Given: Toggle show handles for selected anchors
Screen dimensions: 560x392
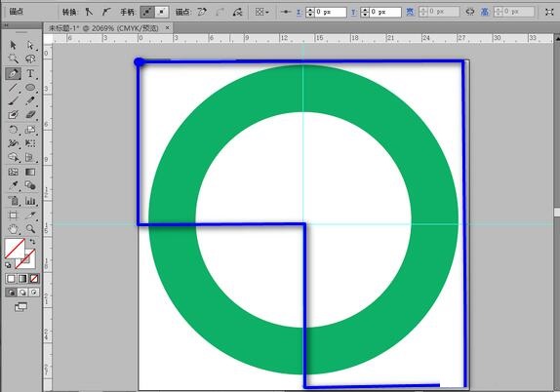Looking at the screenshot, I should [146, 12].
